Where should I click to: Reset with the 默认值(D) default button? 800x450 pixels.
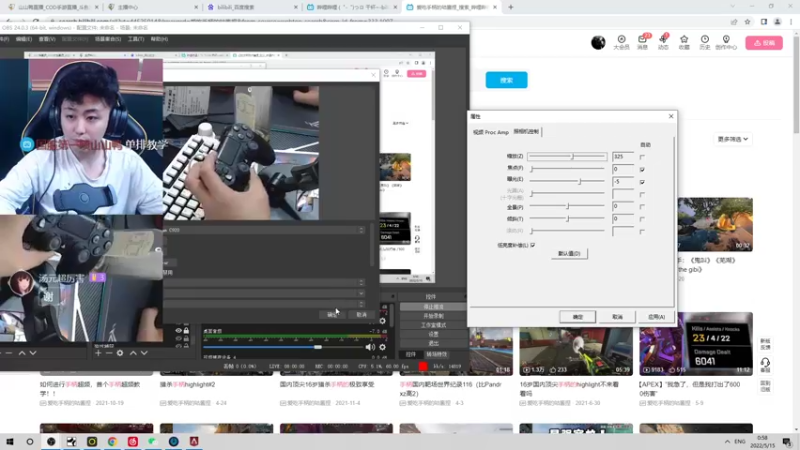[569, 254]
